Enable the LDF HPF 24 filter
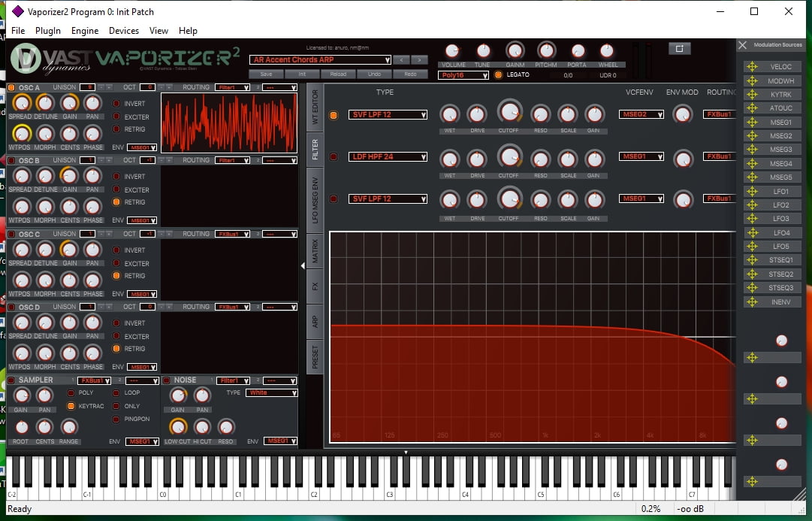 (334, 156)
